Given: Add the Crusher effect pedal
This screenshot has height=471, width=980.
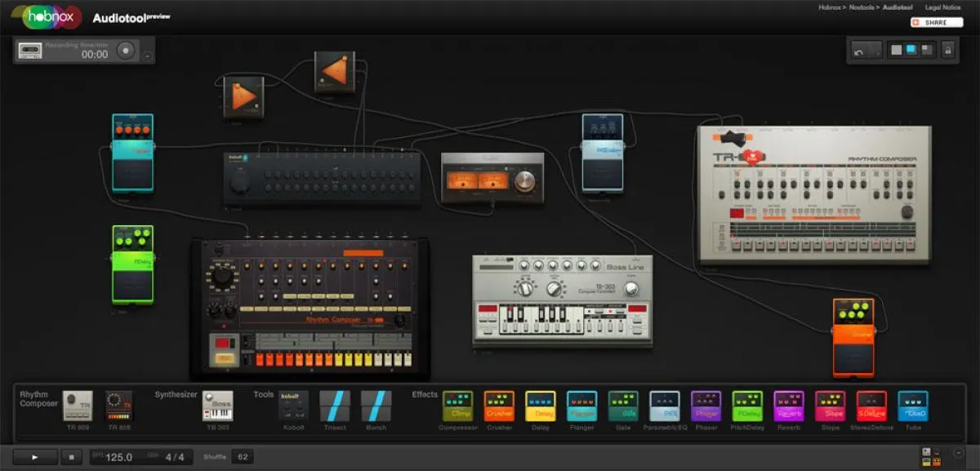Looking at the screenshot, I should click(x=499, y=407).
